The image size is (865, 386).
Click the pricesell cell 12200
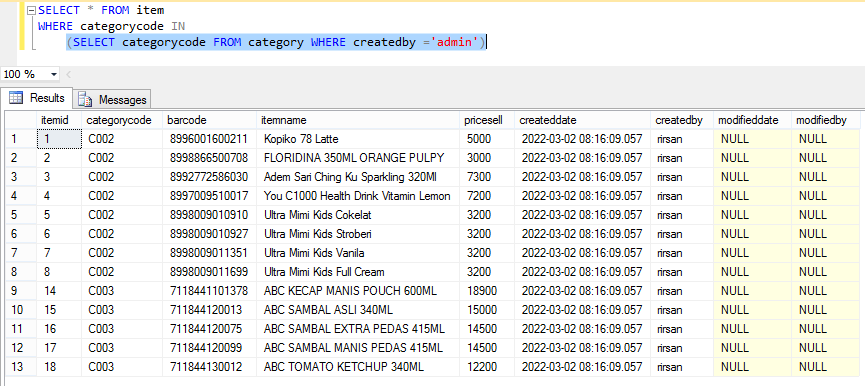point(487,367)
